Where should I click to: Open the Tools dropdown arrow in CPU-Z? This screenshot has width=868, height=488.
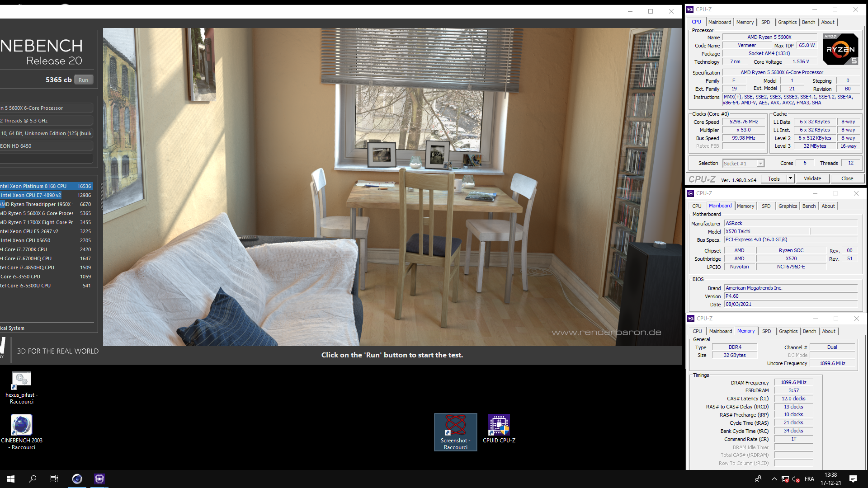tap(790, 178)
